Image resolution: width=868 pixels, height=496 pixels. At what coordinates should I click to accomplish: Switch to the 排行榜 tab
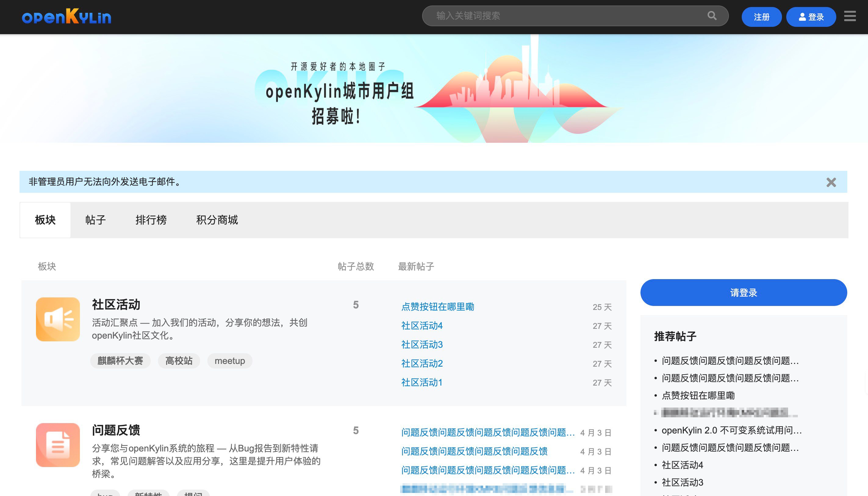tap(151, 220)
